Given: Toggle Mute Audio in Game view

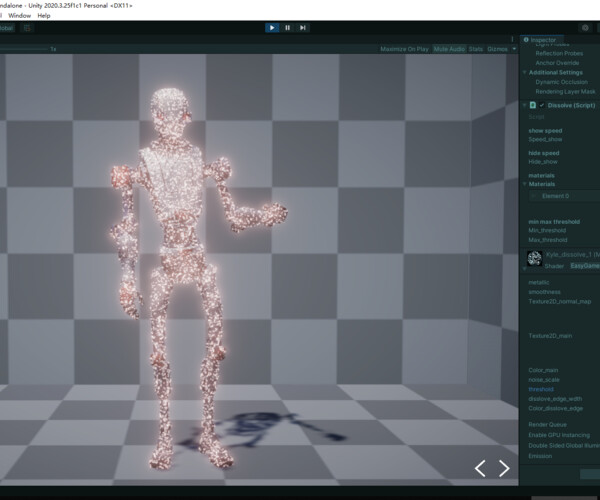Looking at the screenshot, I should point(449,48).
